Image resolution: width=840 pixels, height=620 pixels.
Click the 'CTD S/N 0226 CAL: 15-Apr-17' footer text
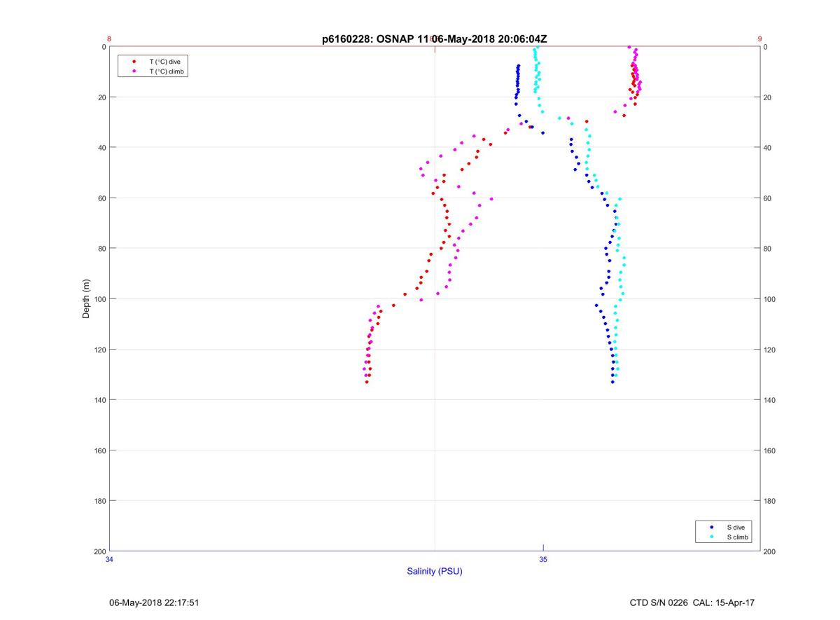(x=692, y=602)
